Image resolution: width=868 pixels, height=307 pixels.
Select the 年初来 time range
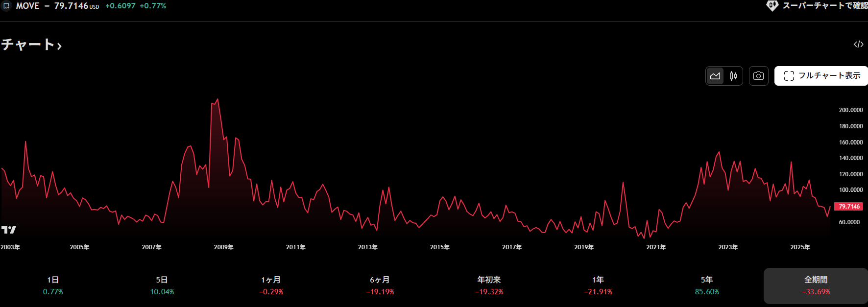(x=489, y=285)
